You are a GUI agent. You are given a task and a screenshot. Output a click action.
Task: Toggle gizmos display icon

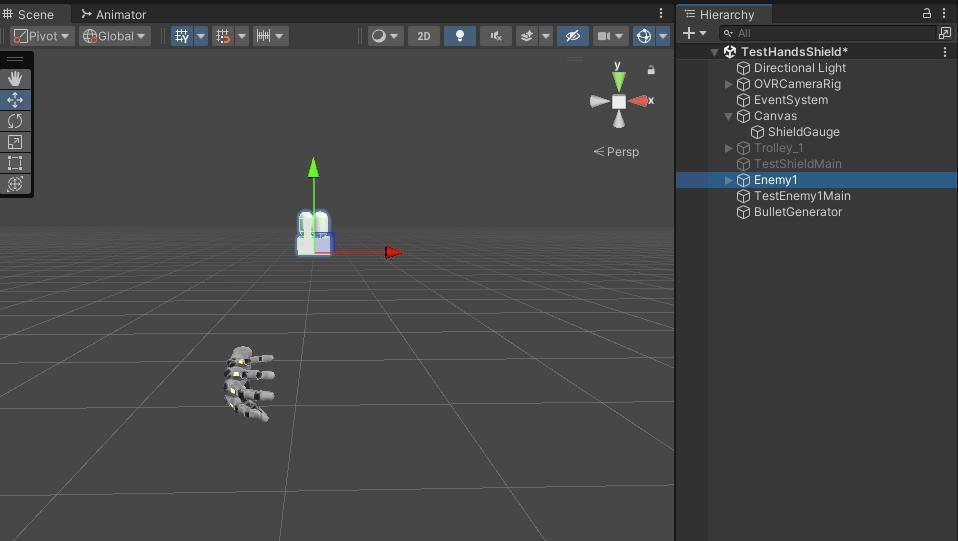tap(644, 36)
